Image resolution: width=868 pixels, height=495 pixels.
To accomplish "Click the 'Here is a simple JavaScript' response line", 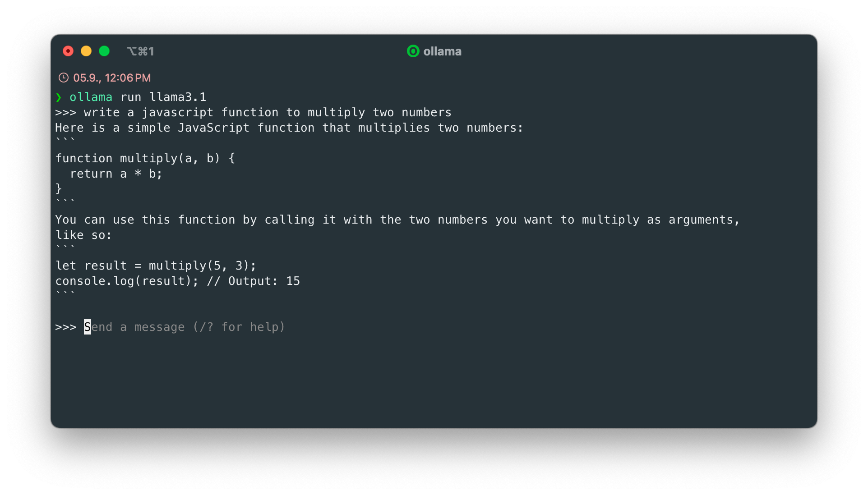I will pos(289,128).
